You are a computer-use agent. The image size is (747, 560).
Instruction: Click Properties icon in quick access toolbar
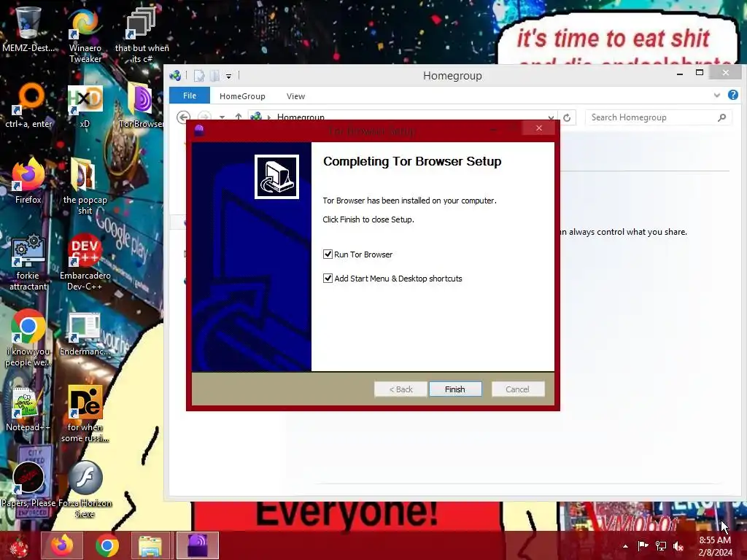click(x=199, y=76)
